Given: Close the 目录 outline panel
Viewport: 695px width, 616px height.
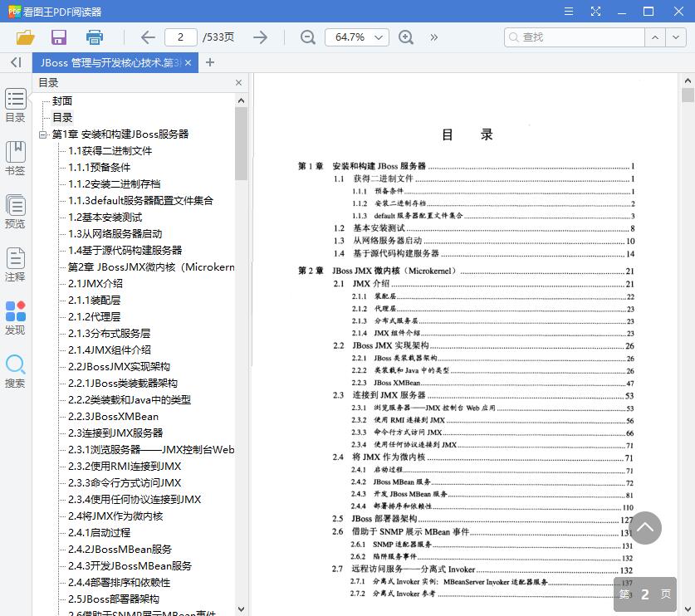Looking at the screenshot, I should coord(238,83).
